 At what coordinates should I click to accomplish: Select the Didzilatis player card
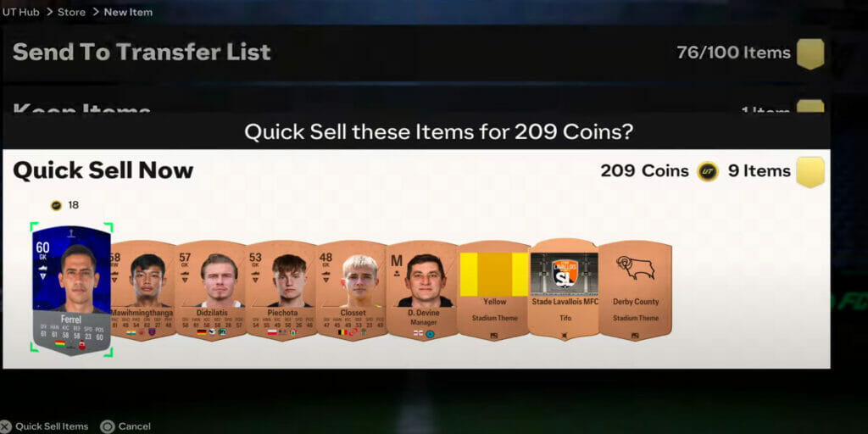pos(211,290)
